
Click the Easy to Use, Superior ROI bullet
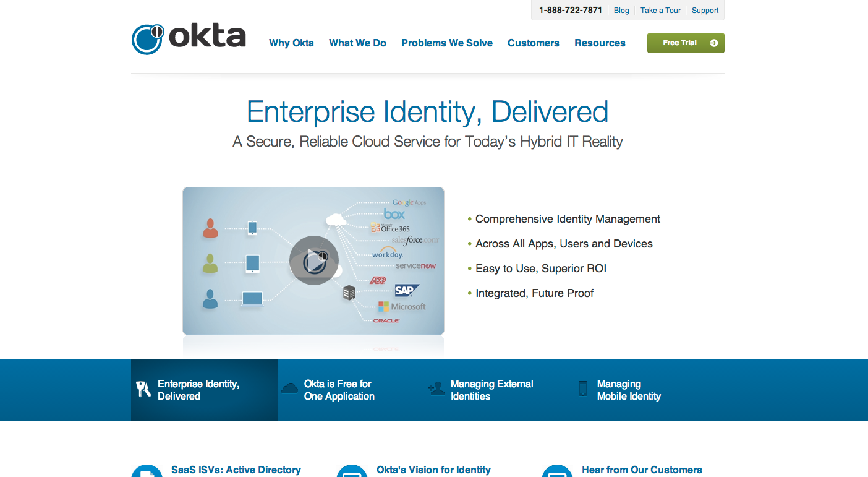coord(541,269)
